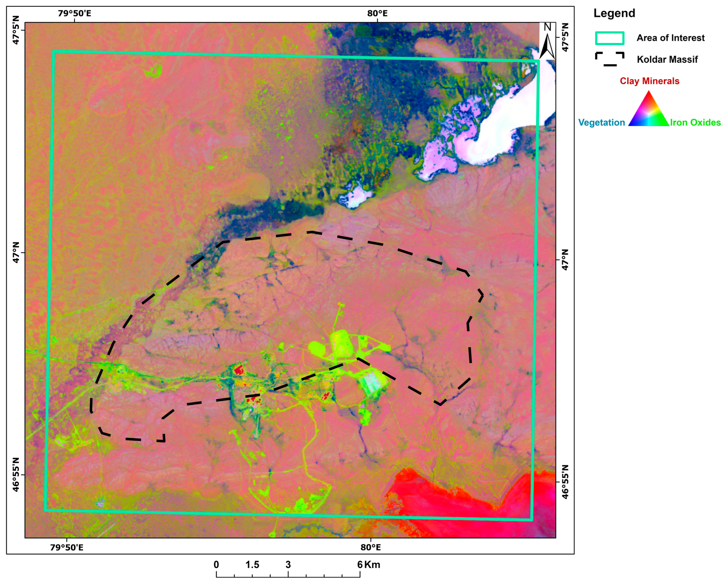
Task: Click the Koldar Massif legend text
Action: 667,59
